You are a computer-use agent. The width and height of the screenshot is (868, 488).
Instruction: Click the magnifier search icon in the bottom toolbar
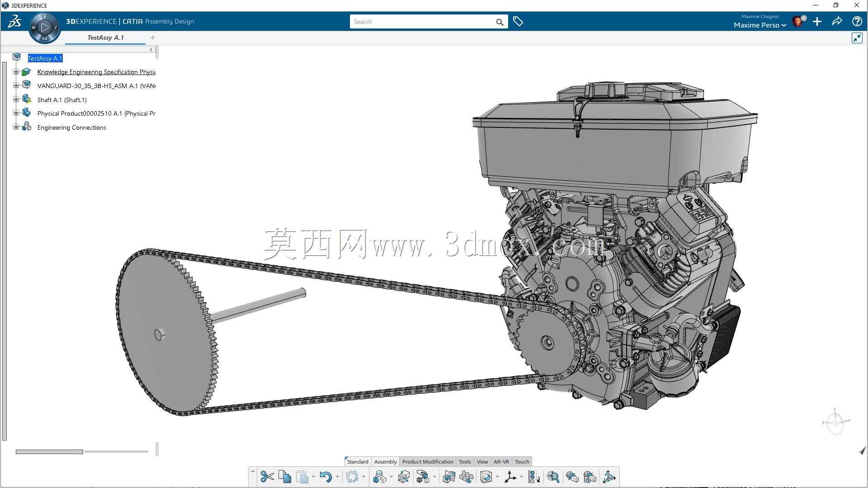(x=553, y=477)
